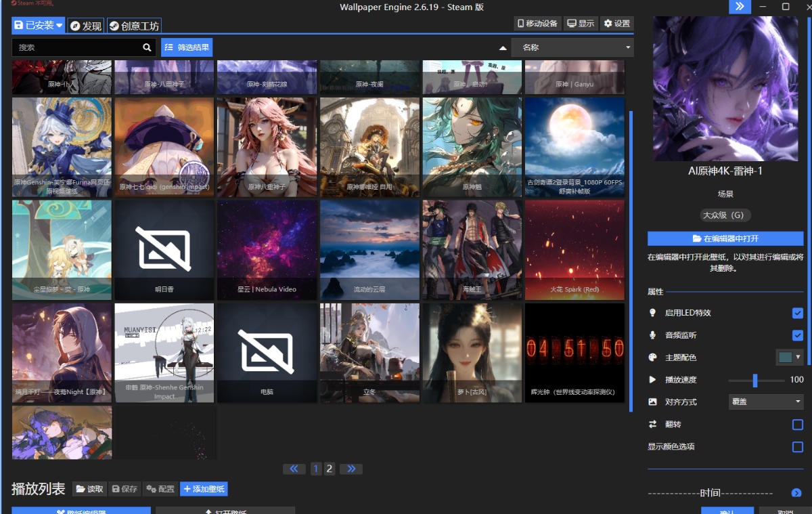Expand the 名称 sort dropdown
Viewport: 812px width, 514px height.
point(572,47)
